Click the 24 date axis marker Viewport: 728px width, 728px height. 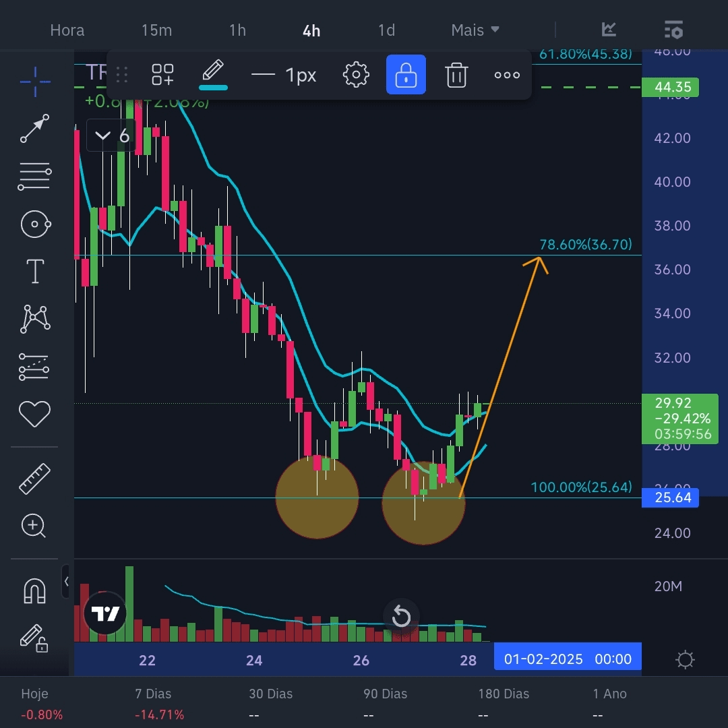click(254, 660)
